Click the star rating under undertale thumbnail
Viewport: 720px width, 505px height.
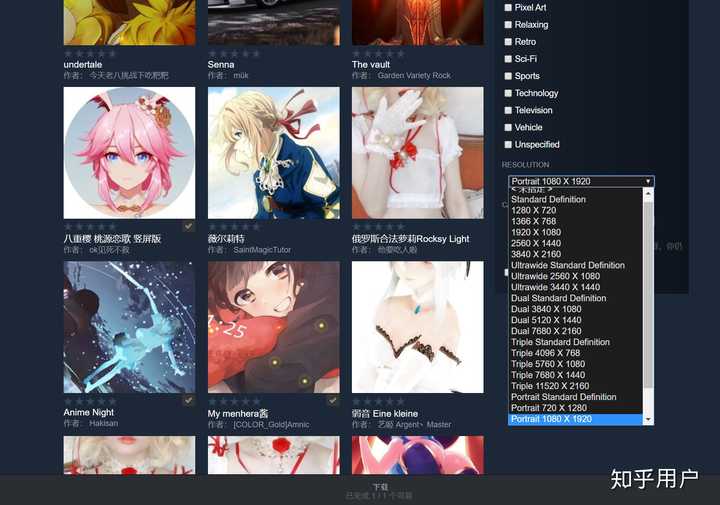tap(90, 54)
